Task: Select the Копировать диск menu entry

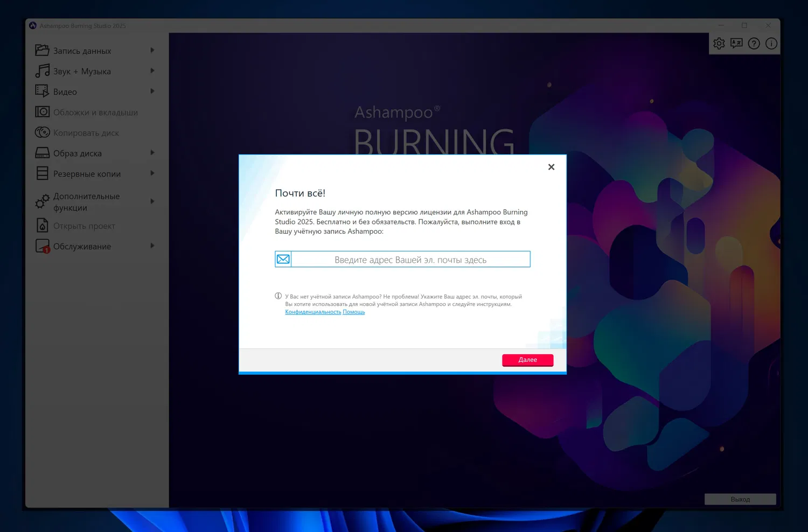Action: [x=96, y=132]
